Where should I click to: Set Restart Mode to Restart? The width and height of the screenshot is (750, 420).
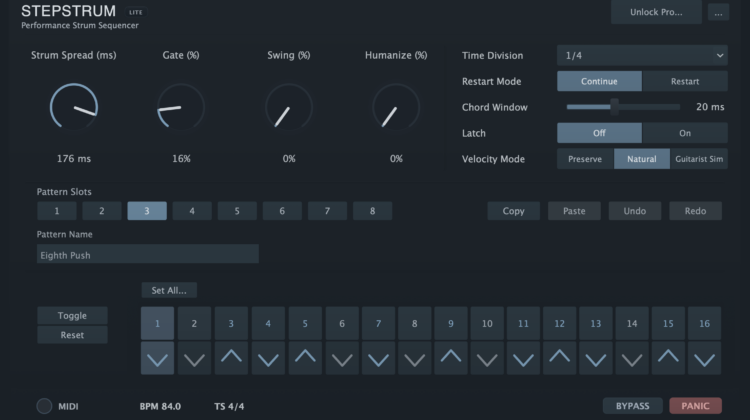coord(685,81)
